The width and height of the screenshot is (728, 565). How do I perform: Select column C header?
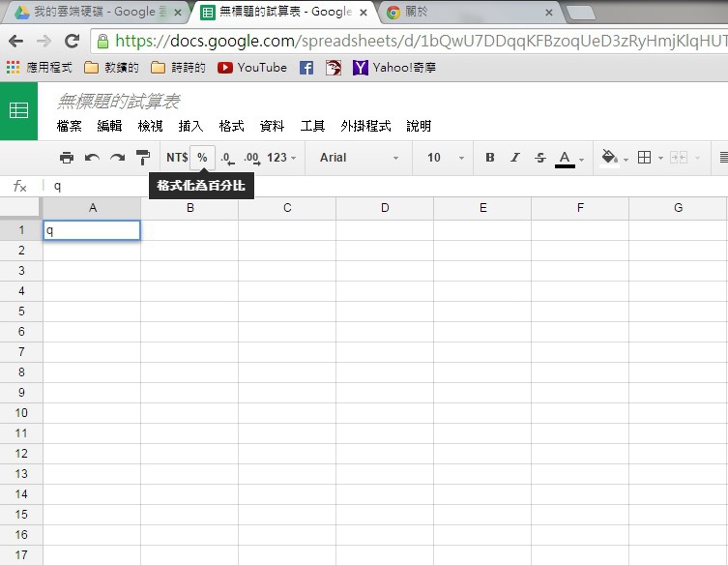click(287, 208)
